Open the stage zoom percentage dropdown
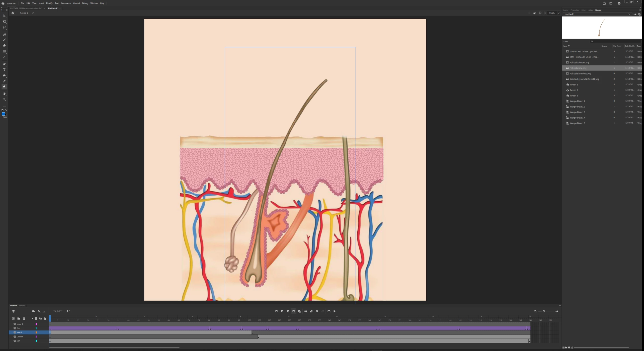Image resolution: width=644 pixels, height=351 pixels. (x=558, y=13)
